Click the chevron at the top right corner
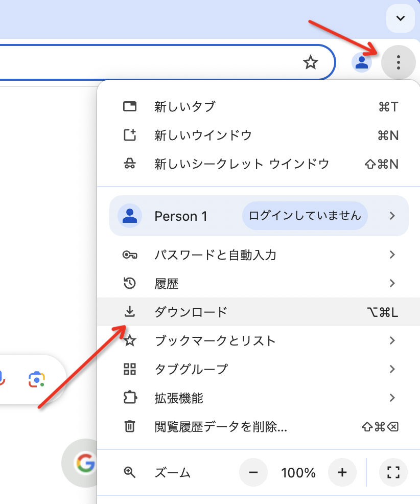This screenshot has height=504, width=420. [401, 18]
